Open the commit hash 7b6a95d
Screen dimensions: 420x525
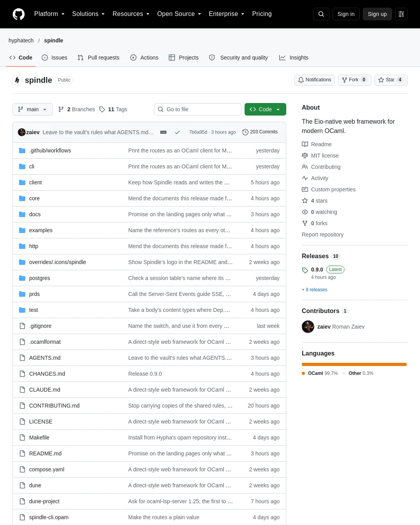coord(198,132)
